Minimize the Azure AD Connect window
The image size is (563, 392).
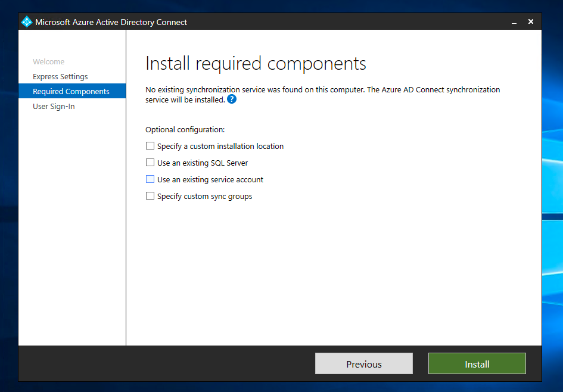coord(514,22)
